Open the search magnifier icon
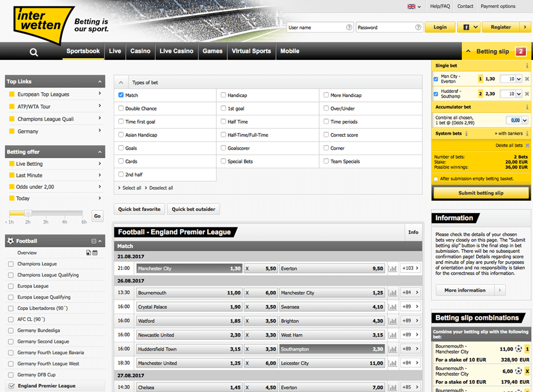 tap(34, 52)
